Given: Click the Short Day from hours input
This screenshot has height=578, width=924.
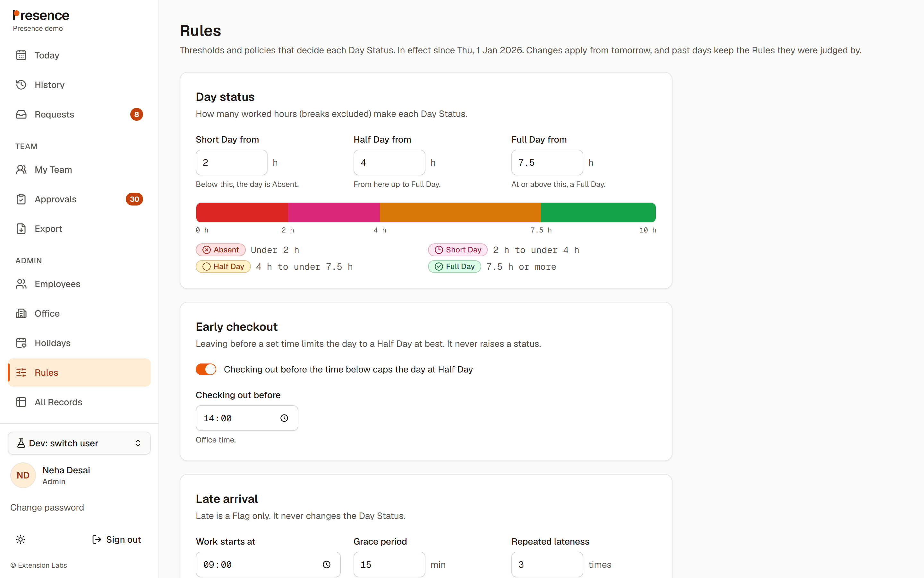Looking at the screenshot, I should tap(231, 162).
